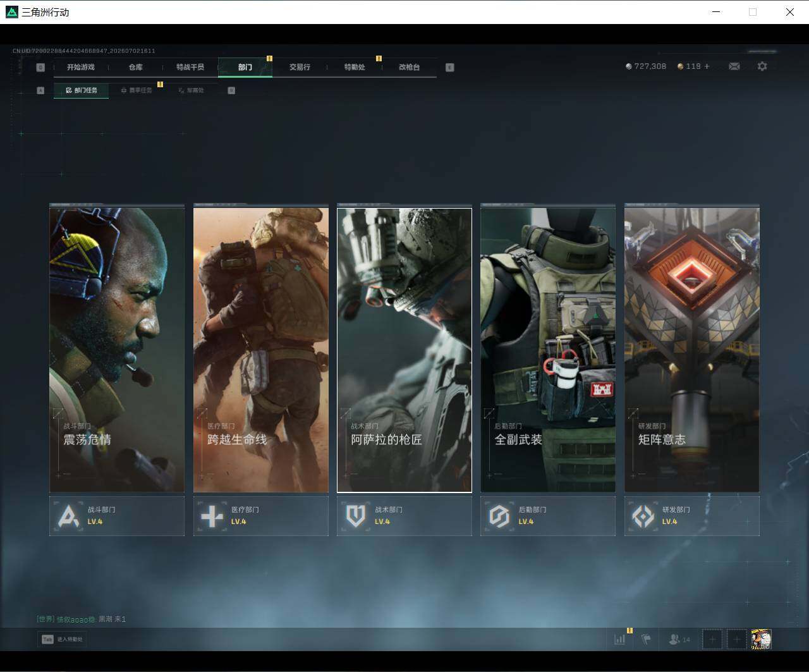Image resolution: width=809 pixels, height=672 pixels.
Task: Click the 战斗部门 emblem icon
Action: [68, 516]
